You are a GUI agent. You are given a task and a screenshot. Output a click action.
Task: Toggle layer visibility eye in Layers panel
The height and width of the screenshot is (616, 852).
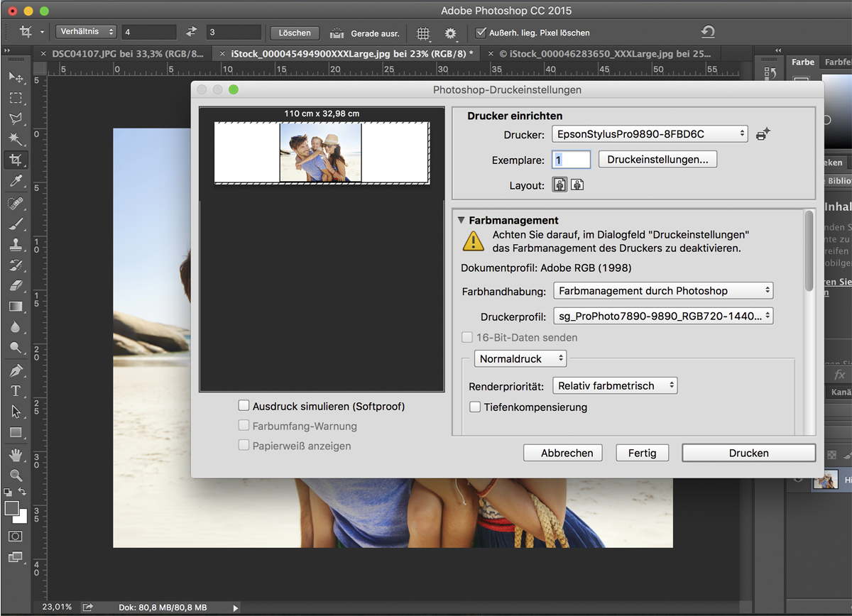(x=798, y=480)
